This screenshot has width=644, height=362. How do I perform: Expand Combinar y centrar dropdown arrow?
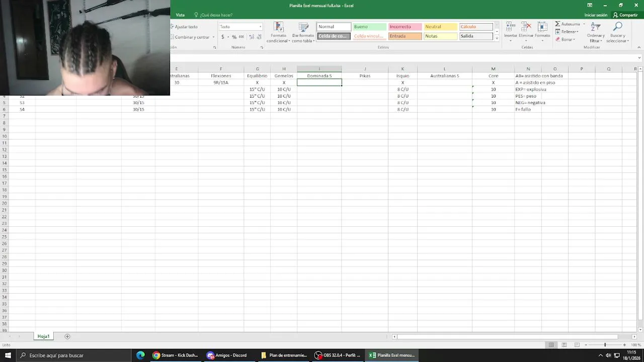[213, 37]
